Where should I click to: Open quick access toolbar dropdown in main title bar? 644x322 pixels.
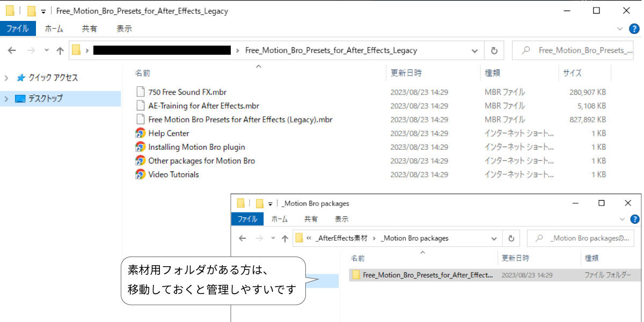click(x=43, y=11)
